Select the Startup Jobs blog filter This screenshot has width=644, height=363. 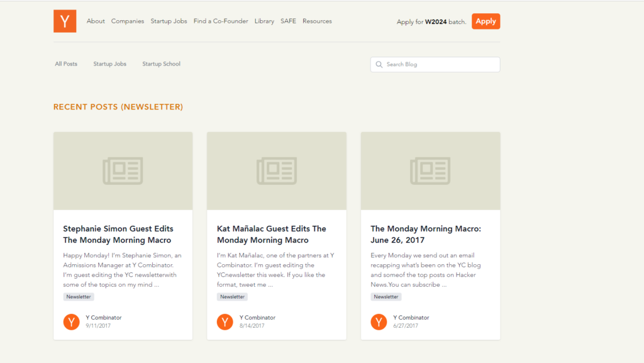click(x=109, y=64)
